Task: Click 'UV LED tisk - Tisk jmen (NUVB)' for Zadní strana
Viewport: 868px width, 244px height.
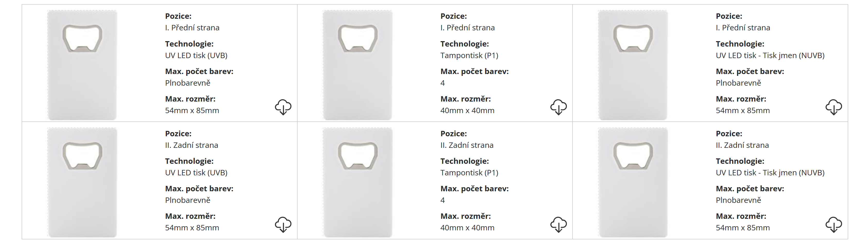Action: coord(770,173)
